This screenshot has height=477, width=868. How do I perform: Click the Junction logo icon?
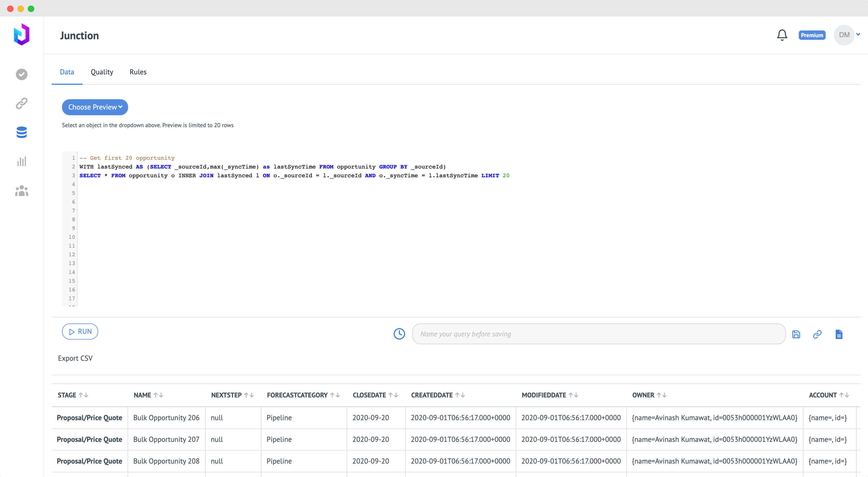[x=21, y=34]
